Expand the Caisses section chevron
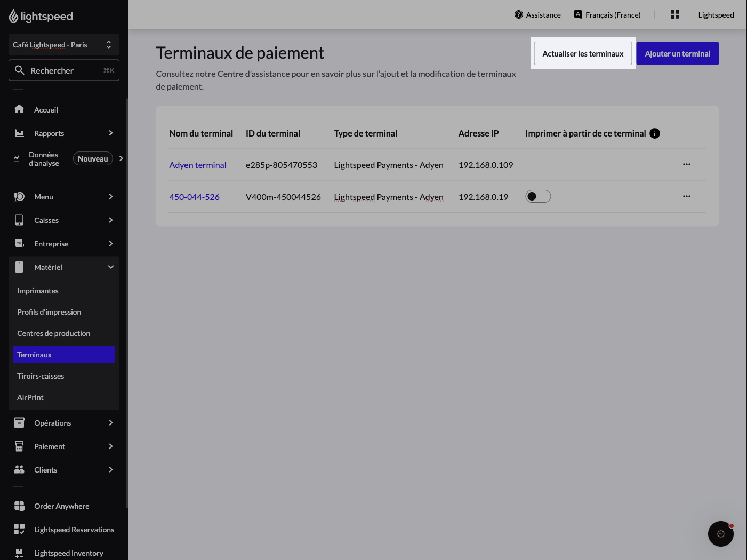This screenshot has width=747, height=560. (111, 220)
